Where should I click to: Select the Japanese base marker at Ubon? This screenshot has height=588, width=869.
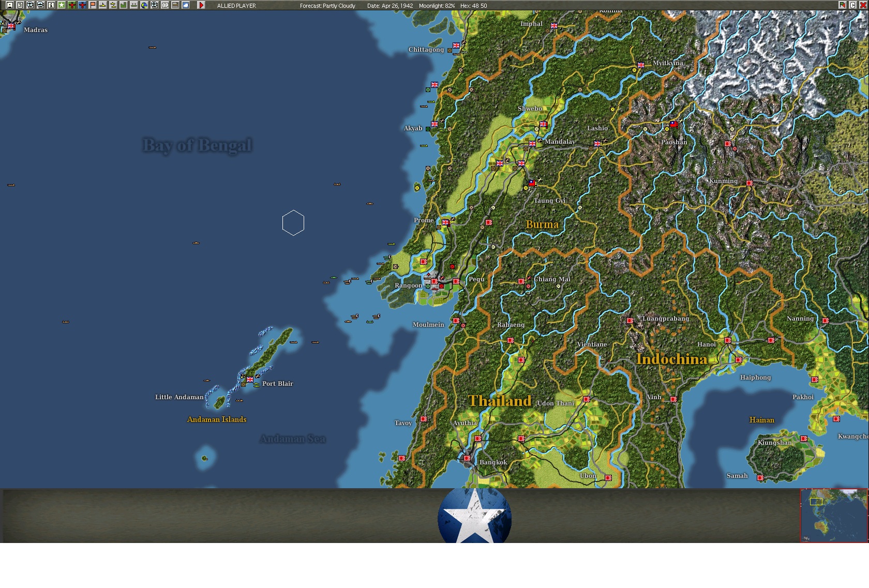click(608, 478)
